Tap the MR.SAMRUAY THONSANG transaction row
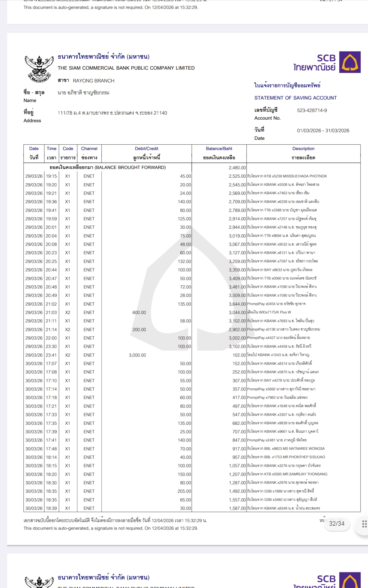 pos(287,474)
